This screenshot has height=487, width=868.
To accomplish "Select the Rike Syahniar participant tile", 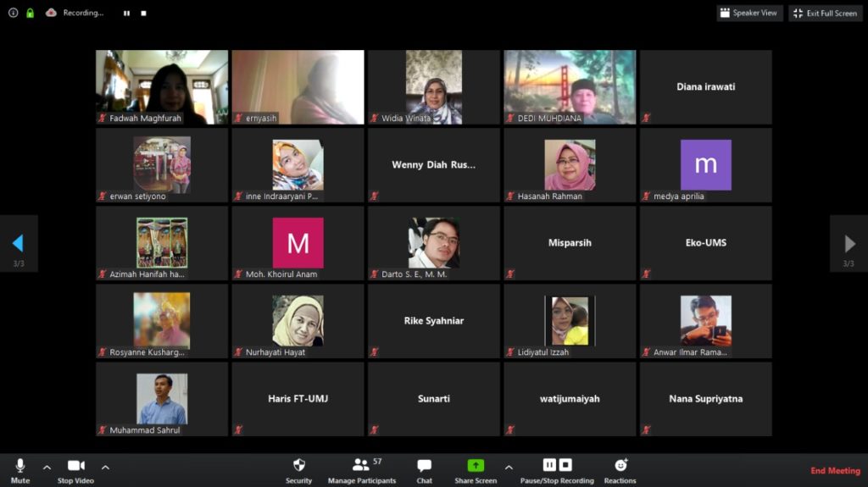I will click(434, 321).
